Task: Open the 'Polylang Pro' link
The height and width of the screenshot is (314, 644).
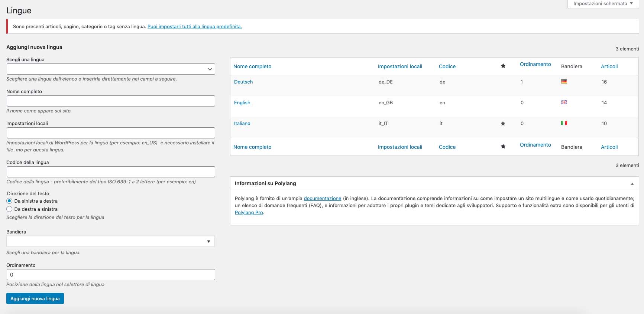Action: [249, 213]
